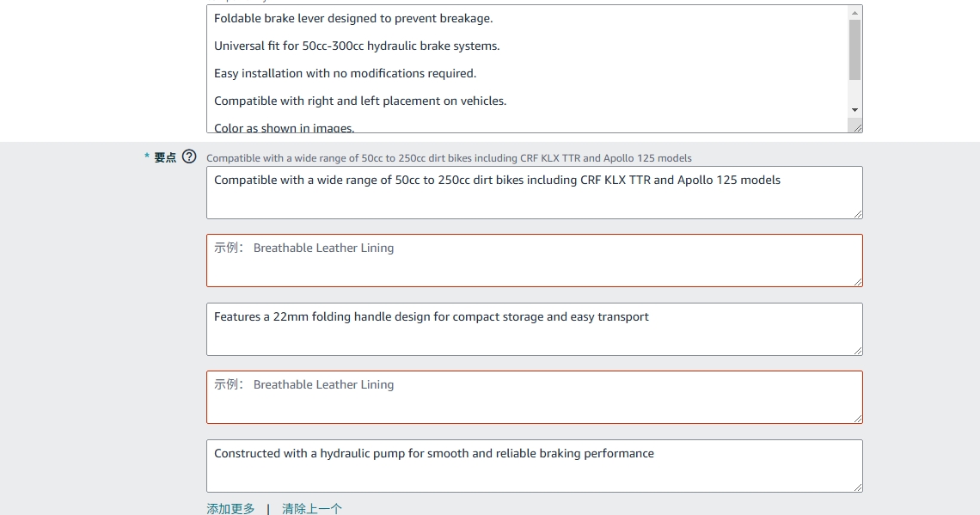The width and height of the screenshot is (980, 515).
Task: Click the description textarea scrollbar thumb
Action: pyautogui.click(x=854, y=50)
